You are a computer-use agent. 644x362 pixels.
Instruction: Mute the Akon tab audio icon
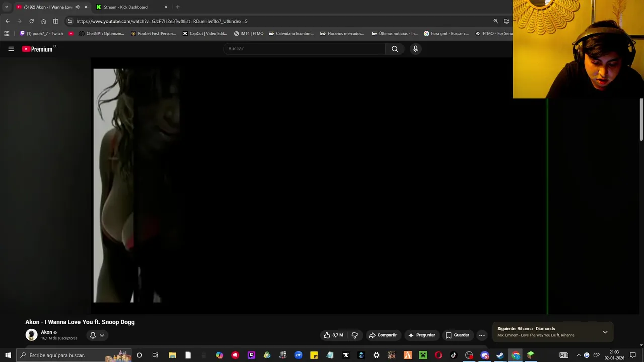(77, 7)
